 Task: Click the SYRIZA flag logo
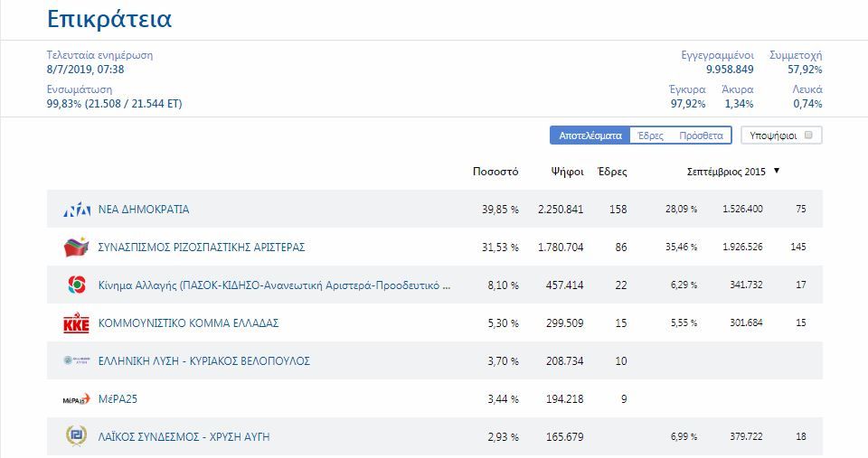76,247
